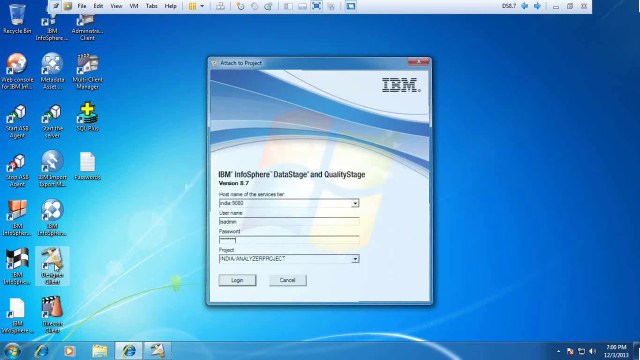Select Web console for IBM desktop icon
The width and height of the screenshot is (640, 360).
coord(17,71)
